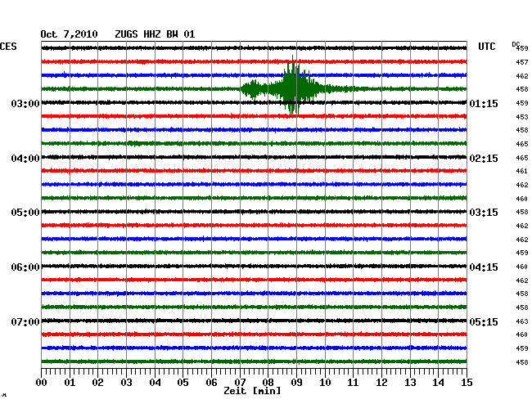The height and width of the screenshot is (404, 532).
Task: Select the 06:00 local time label
Action: (25, 267)
